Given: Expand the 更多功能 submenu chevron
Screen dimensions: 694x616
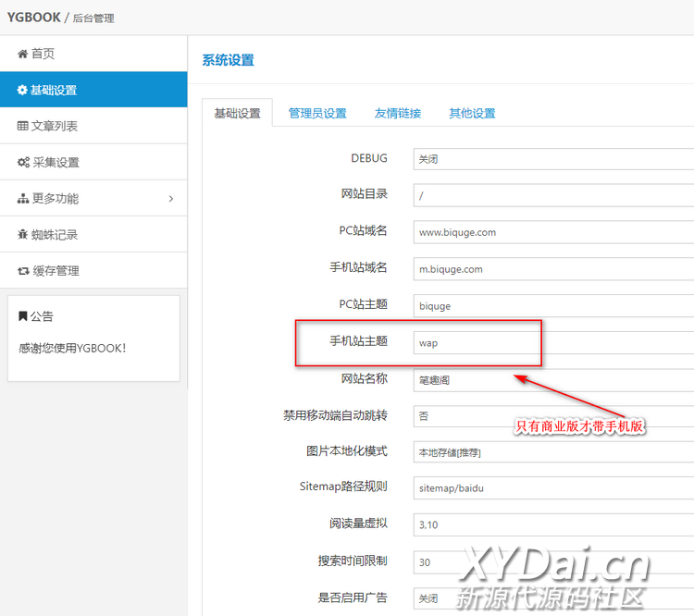Looking at the screenshot, I should (170, 199).
